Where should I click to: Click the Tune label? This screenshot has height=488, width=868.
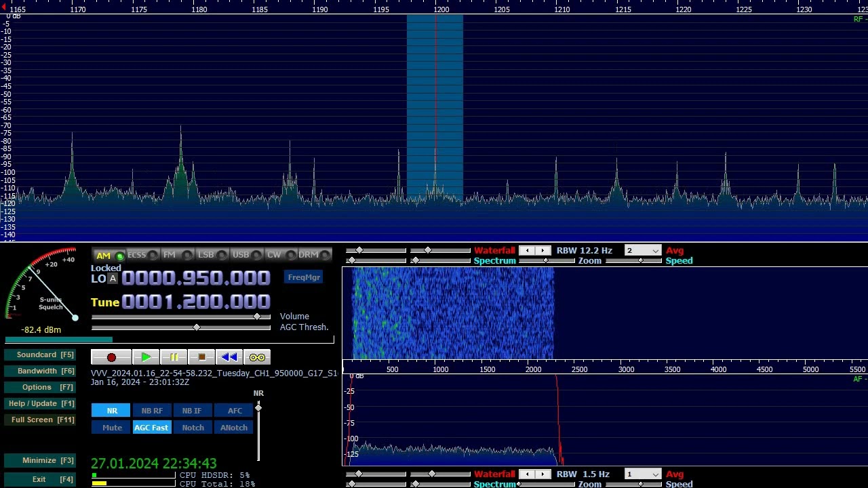(x=105, y=302)
